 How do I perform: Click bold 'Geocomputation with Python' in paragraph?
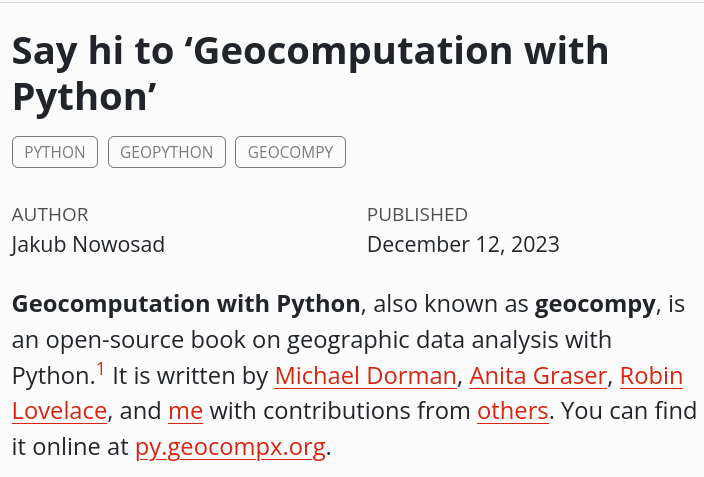pos(186,304)
